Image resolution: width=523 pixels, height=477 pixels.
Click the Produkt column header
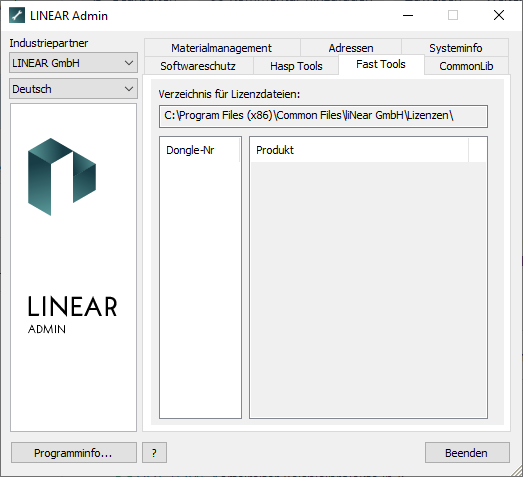click(359, 150)
